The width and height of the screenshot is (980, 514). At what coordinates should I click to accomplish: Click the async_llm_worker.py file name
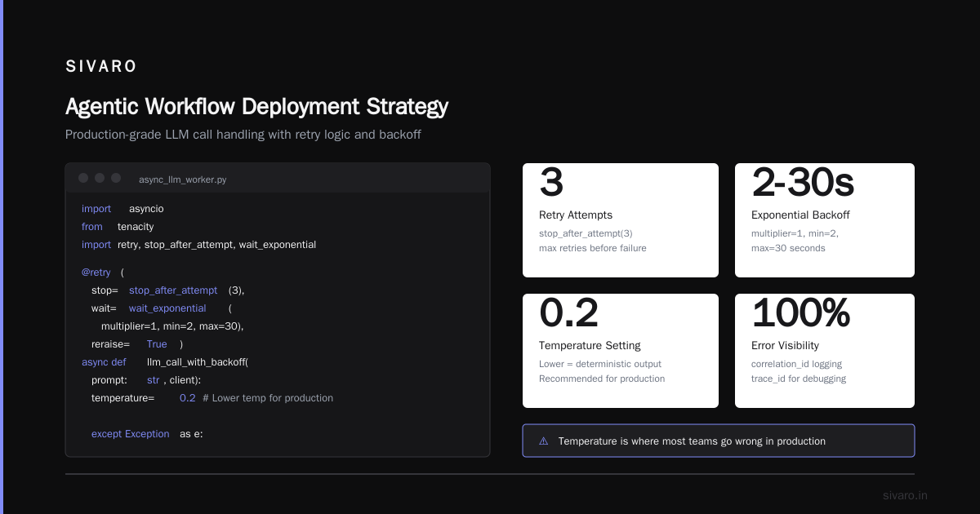point(183,179)
